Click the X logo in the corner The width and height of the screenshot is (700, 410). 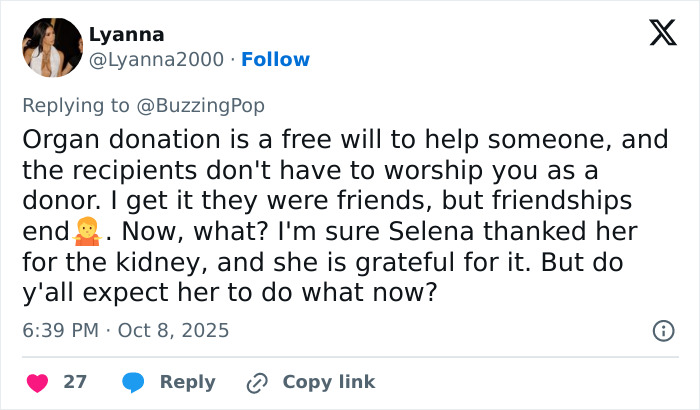pyautogui.click(x=656, y=35)
